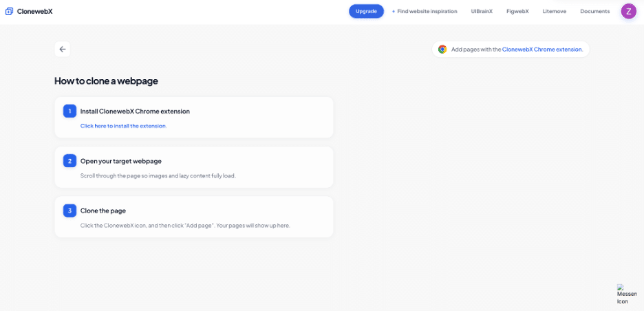
Task: Click the 'How to clone a webpage' heading
Action: tap(107, 81)
